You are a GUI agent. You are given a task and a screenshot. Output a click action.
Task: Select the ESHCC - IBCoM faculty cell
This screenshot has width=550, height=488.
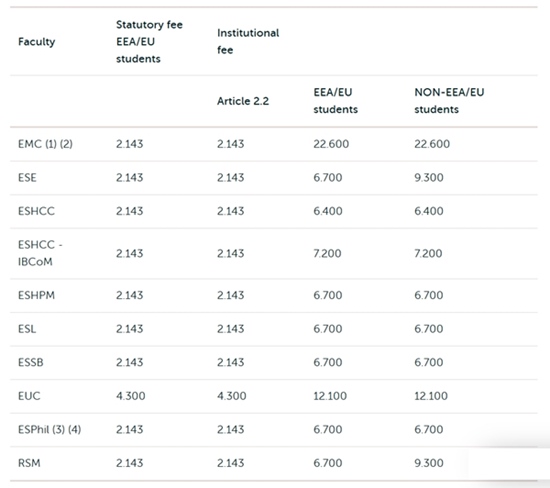pos(40,253)
